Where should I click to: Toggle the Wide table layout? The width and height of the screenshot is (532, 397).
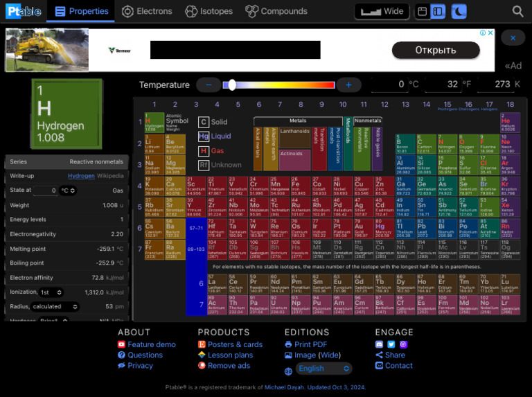[x=382, y=11]
